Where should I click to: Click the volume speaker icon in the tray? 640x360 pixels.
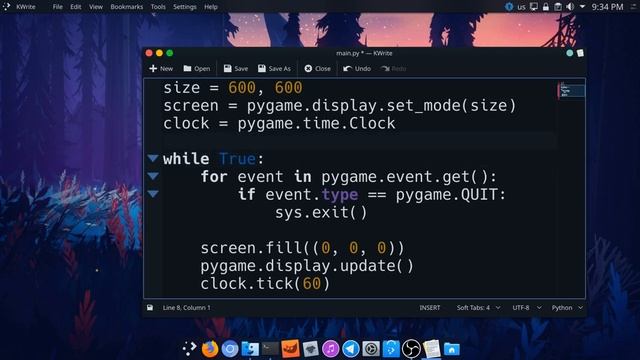(x=570, y=7)
